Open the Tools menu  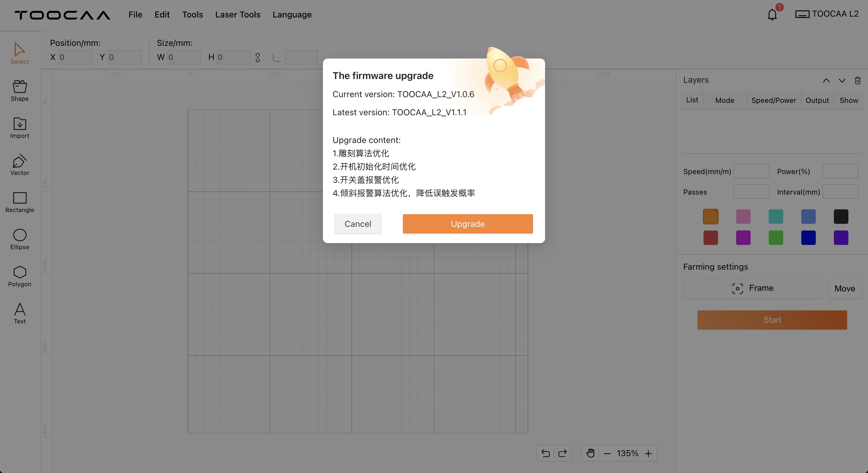192,14
